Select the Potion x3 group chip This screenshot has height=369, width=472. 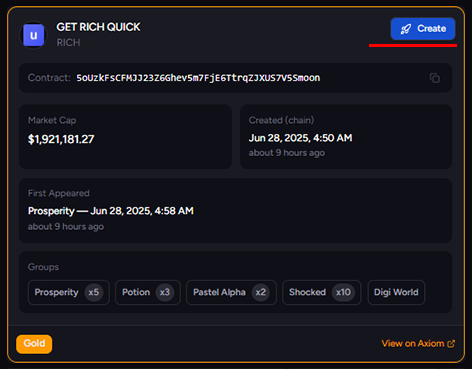pyautogui.click(x=148, y=292)
